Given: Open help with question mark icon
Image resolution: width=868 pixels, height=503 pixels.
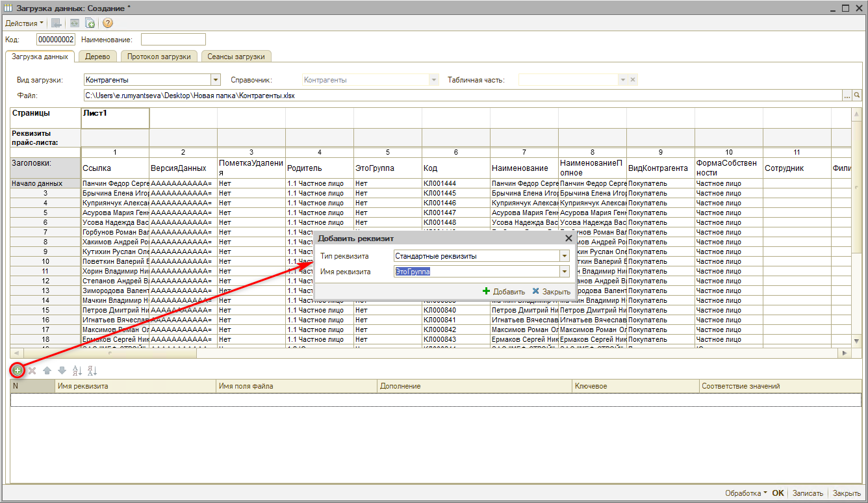Looking at the screenshot, I should click(x=108, y=23).
